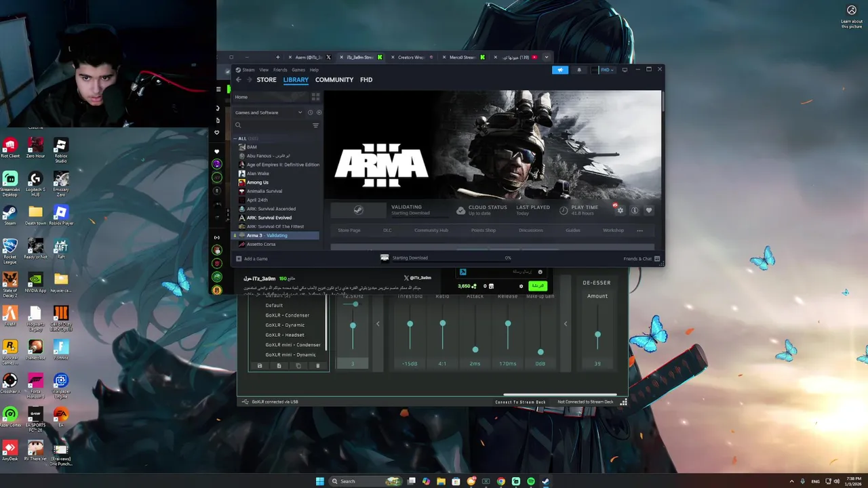
Task: Open Fortnite desktop shortcut
Action: click(61, 350)
